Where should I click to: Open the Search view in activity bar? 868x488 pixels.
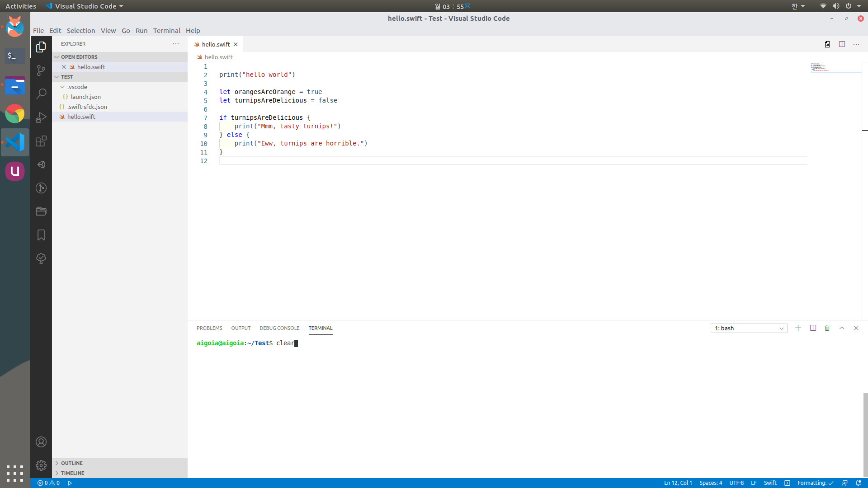point(41,94)
